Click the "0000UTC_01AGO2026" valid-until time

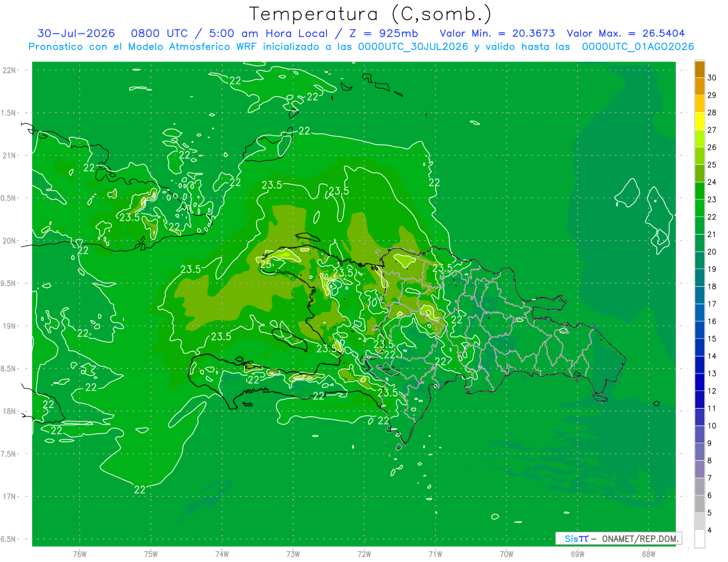pyautogui.click(x=638, y=47)
